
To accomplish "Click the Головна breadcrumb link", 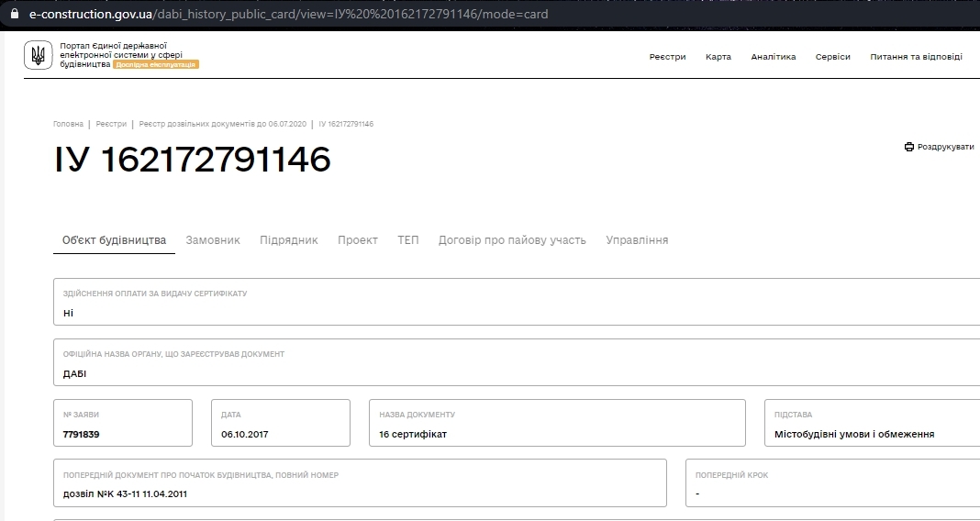I will [x=68, y=124].
